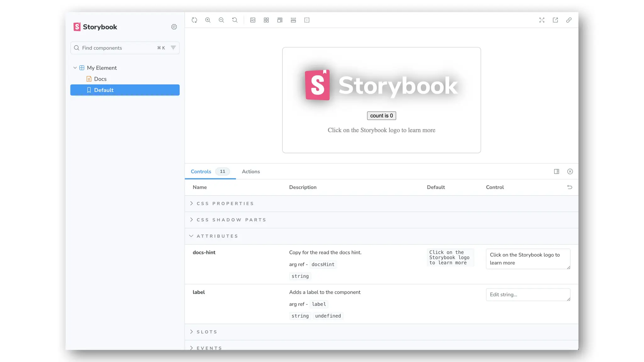644x362 pixels.
Task: Open the viewport size tool
Action: 280,20
